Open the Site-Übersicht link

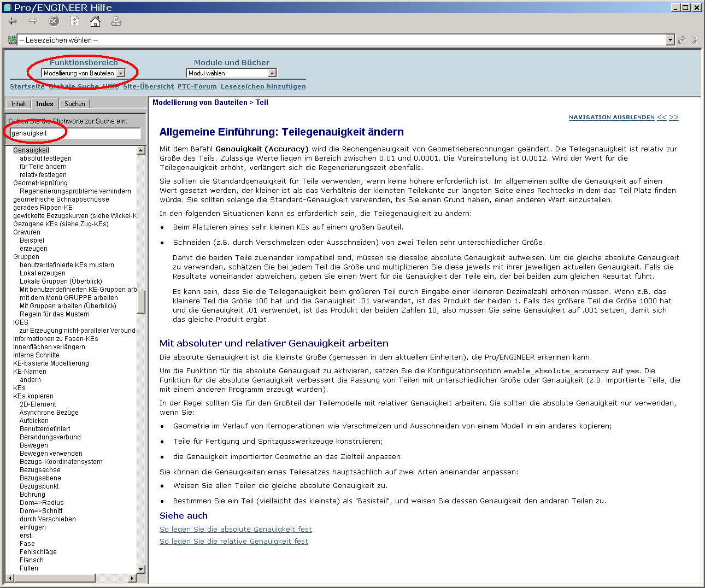pos(148,86)
